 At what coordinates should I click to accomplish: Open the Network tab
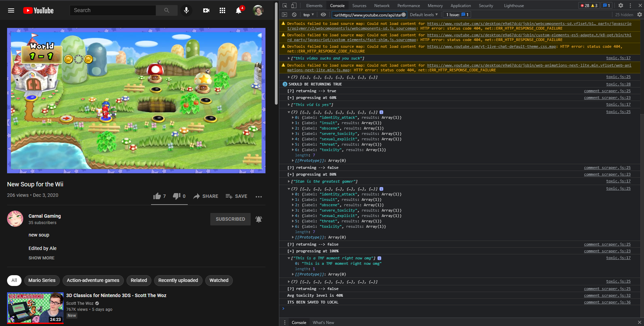click(x=382, y=6)
